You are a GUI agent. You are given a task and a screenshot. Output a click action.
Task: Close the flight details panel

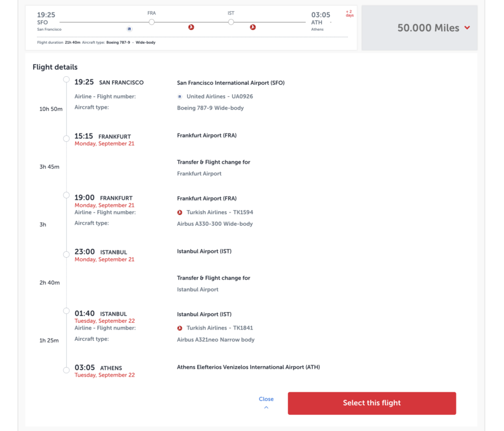[x=266, y=399]
